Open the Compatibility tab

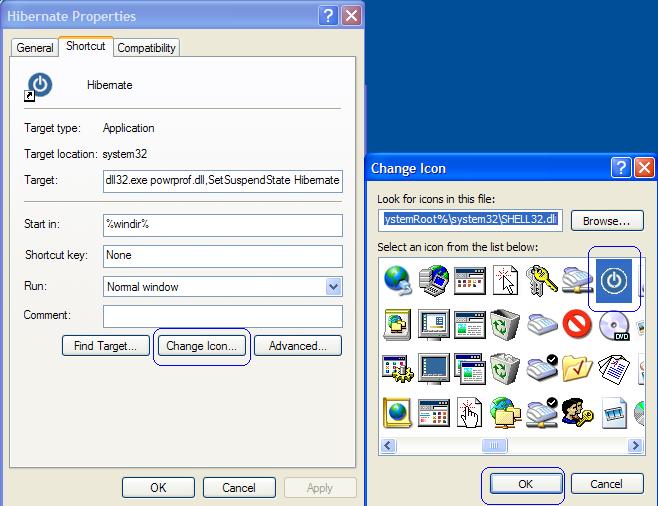point(146,48)
